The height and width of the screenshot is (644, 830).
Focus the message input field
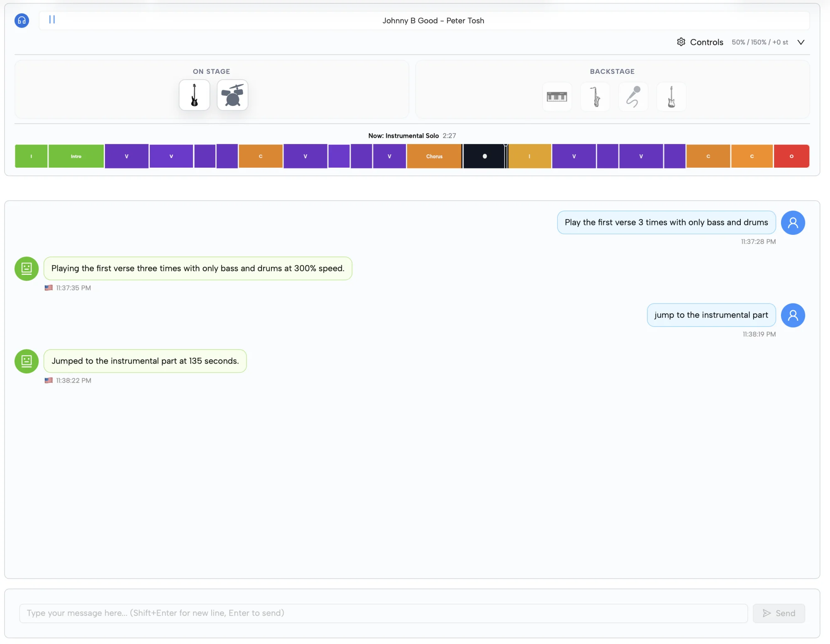383,613
